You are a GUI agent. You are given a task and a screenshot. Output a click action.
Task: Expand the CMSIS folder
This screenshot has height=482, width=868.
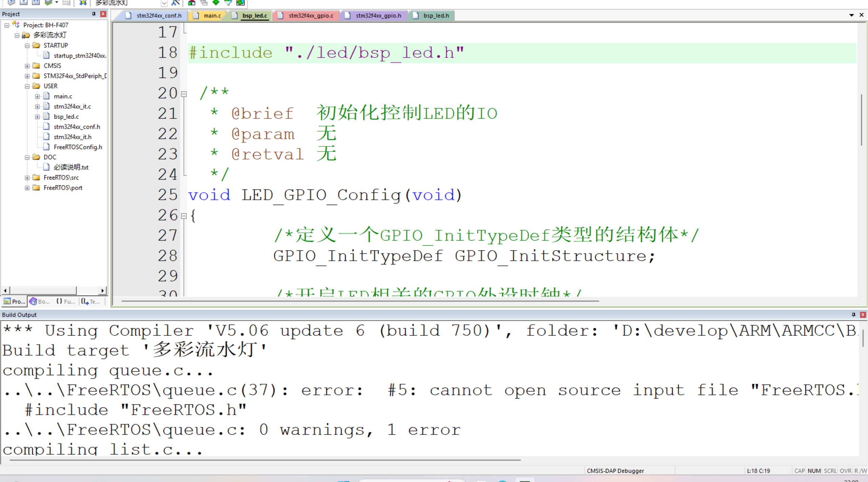click(x=27, y=66)
